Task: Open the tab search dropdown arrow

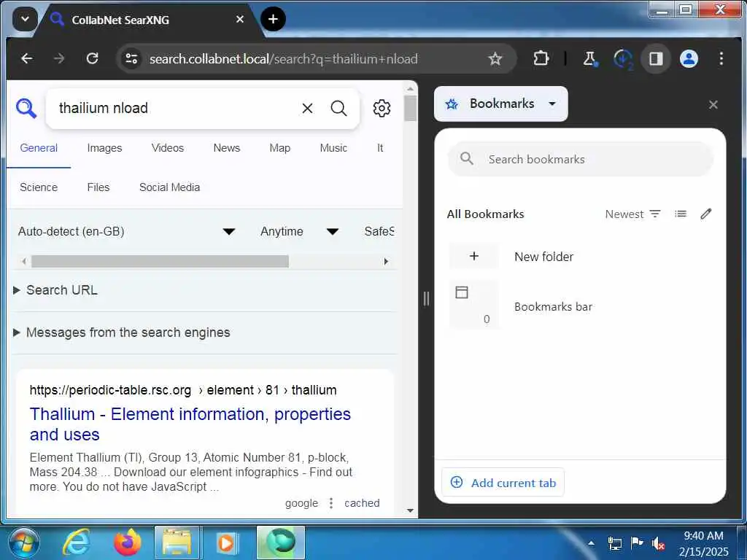Action: [26, 20]
